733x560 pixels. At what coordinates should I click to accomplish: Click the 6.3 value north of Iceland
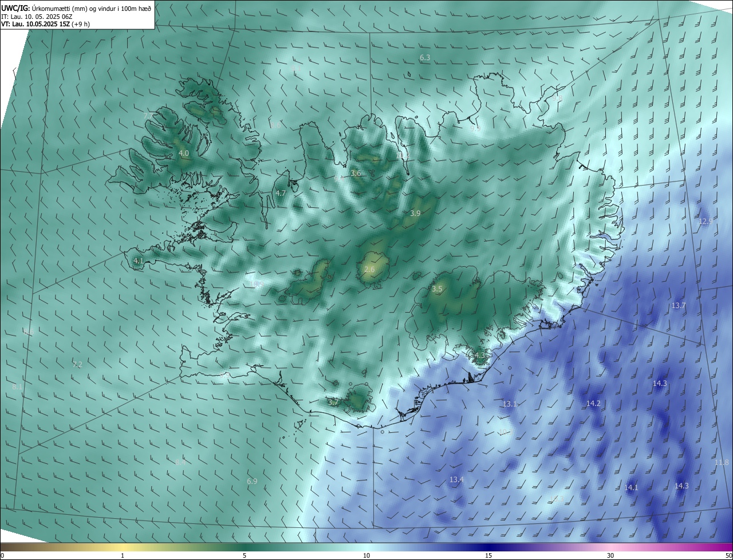pyautogui.click(x=425, y=58)
